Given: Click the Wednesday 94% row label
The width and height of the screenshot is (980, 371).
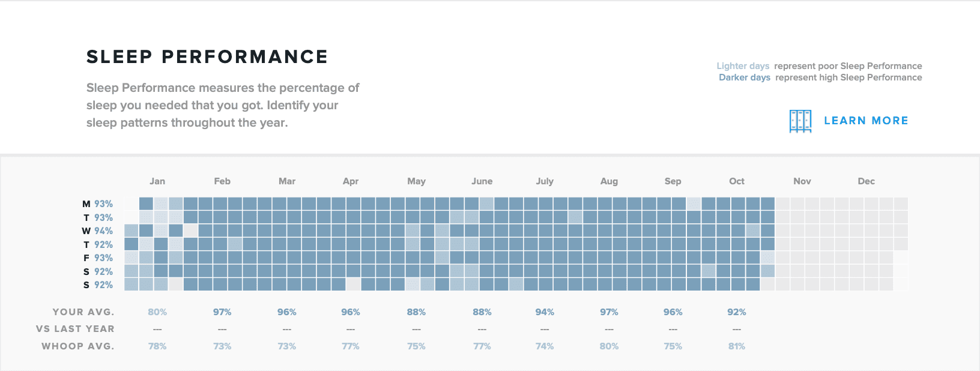Looking at the screenshot, I should pos(99,231).
